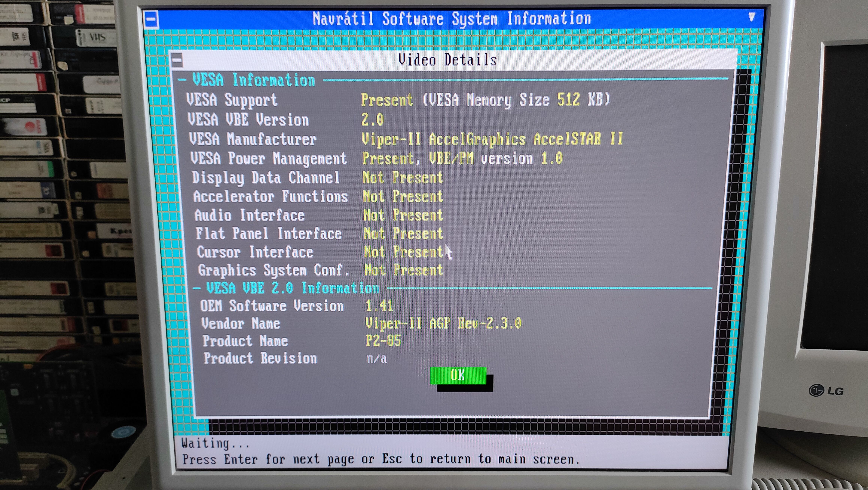
Task: Click the Accelerator Functions row label
Action: (x=270, y=197)
